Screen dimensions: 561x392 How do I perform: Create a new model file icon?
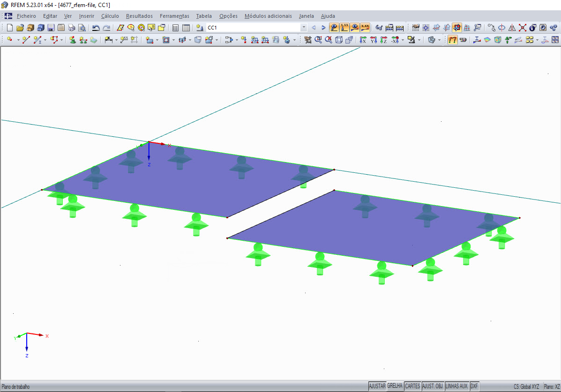tap(10, 28)
